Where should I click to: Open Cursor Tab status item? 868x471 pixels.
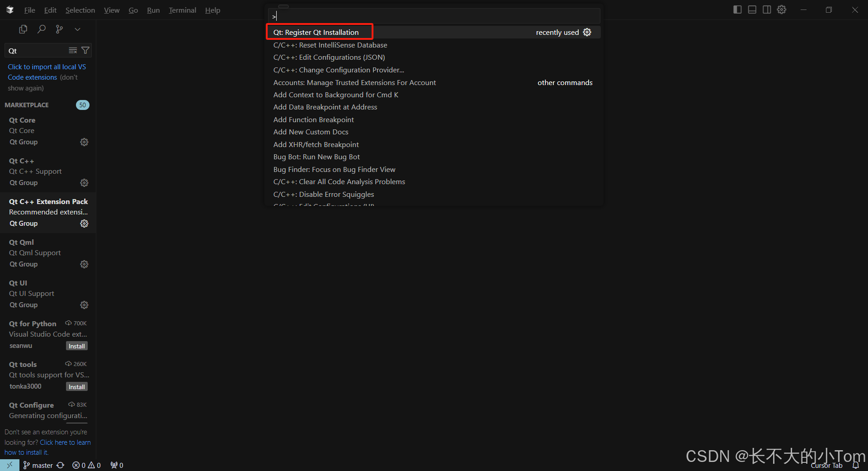click(x=826, y=465)
